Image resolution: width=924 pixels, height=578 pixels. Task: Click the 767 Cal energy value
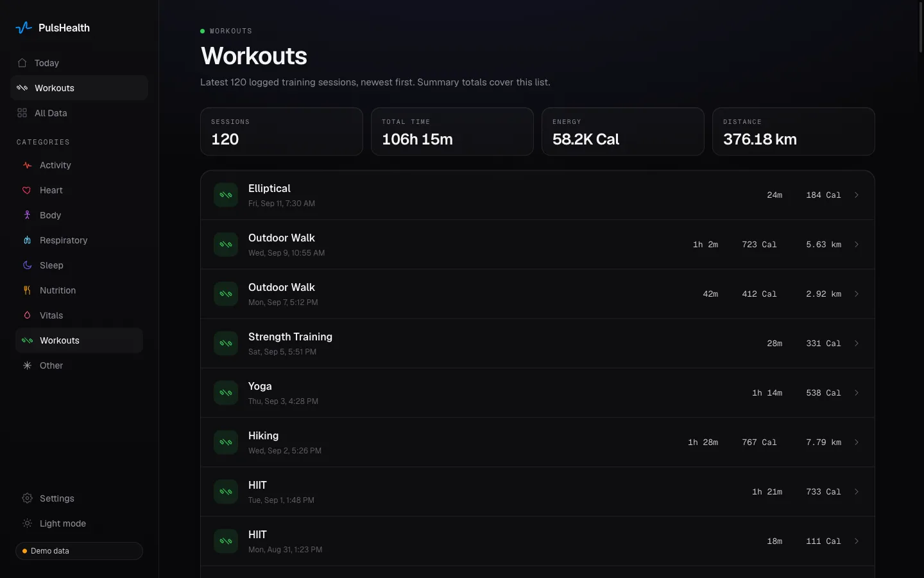coord(759,442)
